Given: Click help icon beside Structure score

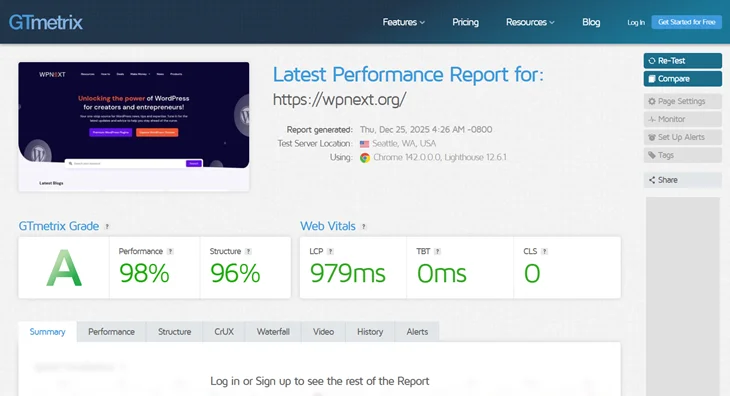Looking at the screenshot, I should (x=249, y=251).
